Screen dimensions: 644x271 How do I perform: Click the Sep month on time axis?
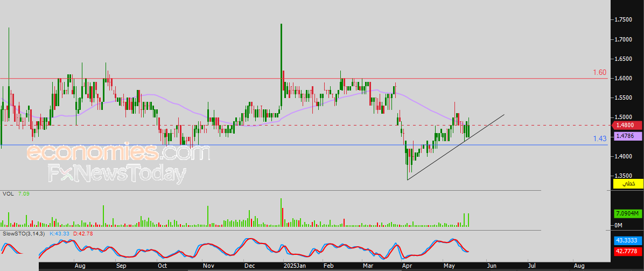click(x=121, y=267)
